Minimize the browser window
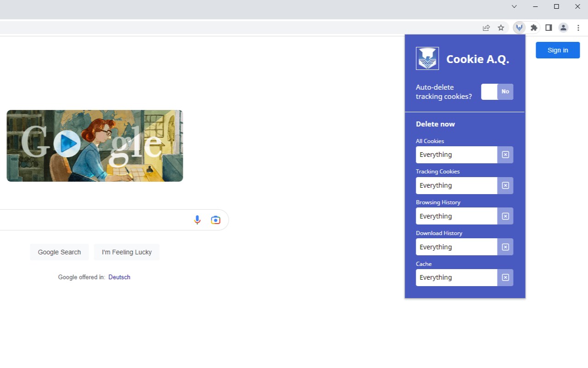 click(535, 6)
